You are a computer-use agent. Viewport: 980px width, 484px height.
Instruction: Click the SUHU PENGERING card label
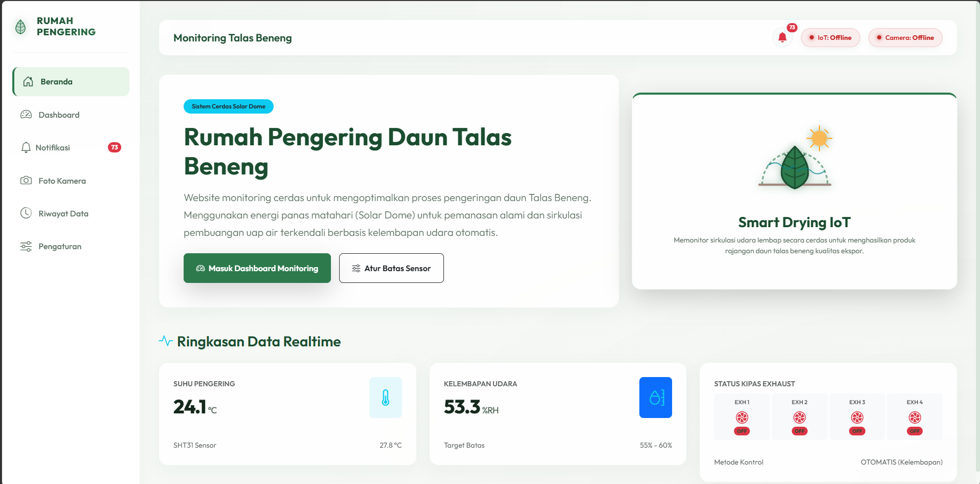point(204,384)
